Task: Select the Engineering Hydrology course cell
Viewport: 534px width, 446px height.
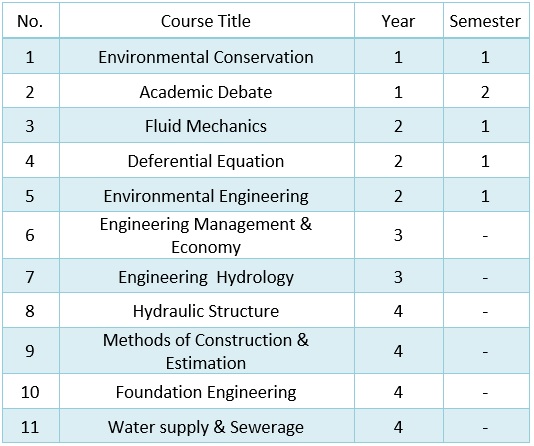Action: (x=206, y=276)
